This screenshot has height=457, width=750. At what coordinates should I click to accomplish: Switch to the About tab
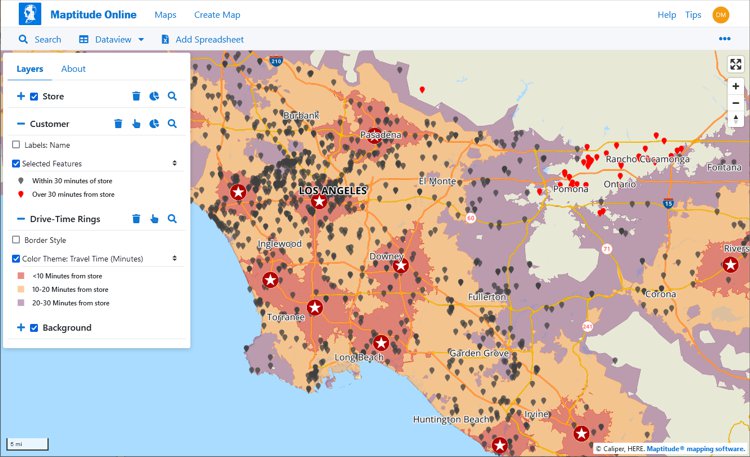pyautogui.click(x=73, y=69)
